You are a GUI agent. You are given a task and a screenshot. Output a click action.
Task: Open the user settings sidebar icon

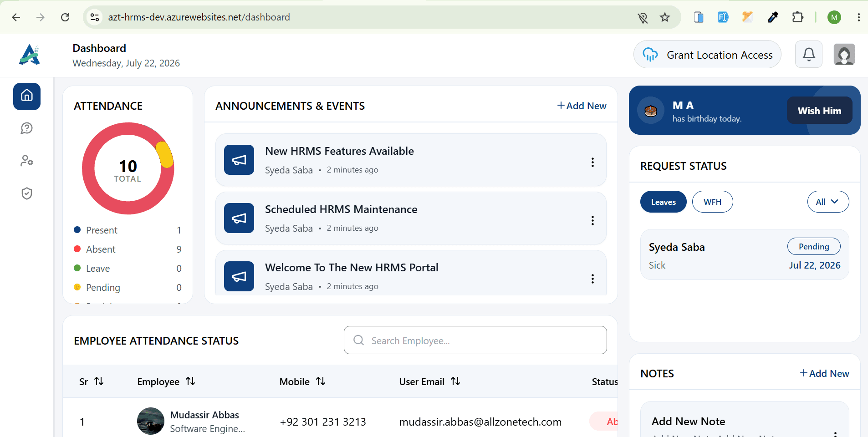pos(27,161)
